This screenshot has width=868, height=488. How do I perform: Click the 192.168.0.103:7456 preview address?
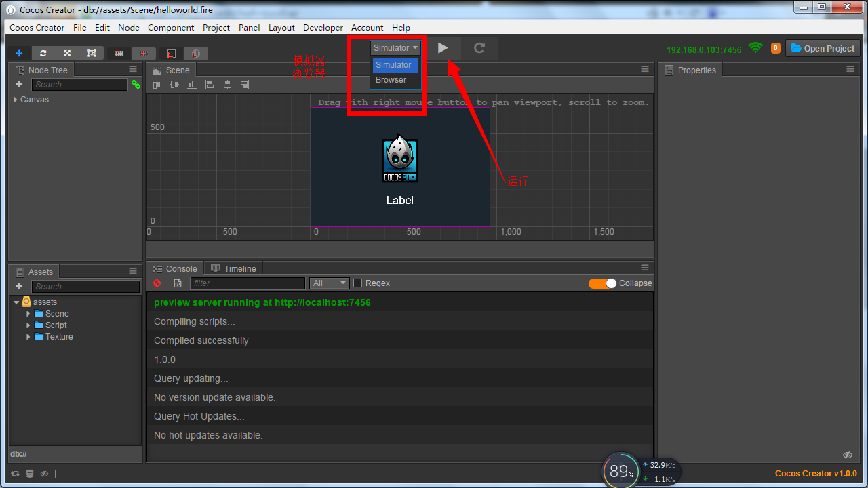[704, 49]
